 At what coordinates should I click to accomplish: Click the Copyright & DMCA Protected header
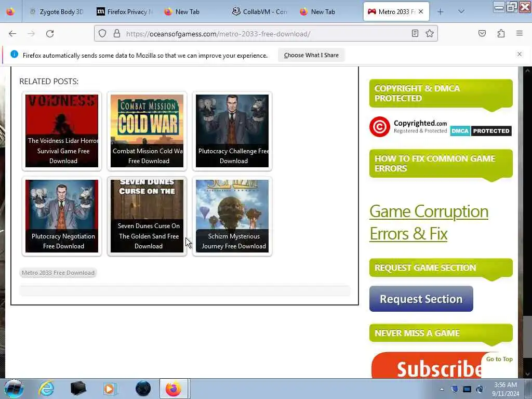(441, 94)
